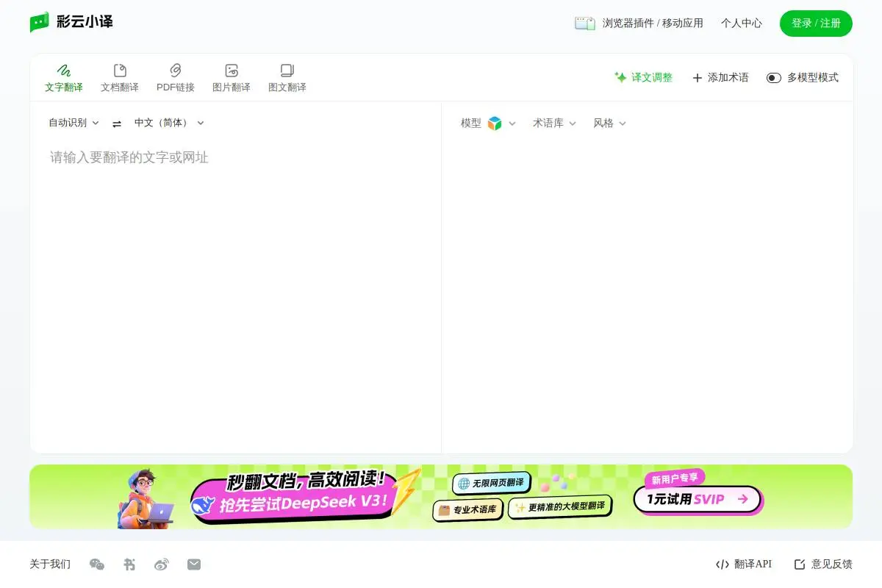
Task: Click the 文档翻译 document icon
Action: coord(120,71)
